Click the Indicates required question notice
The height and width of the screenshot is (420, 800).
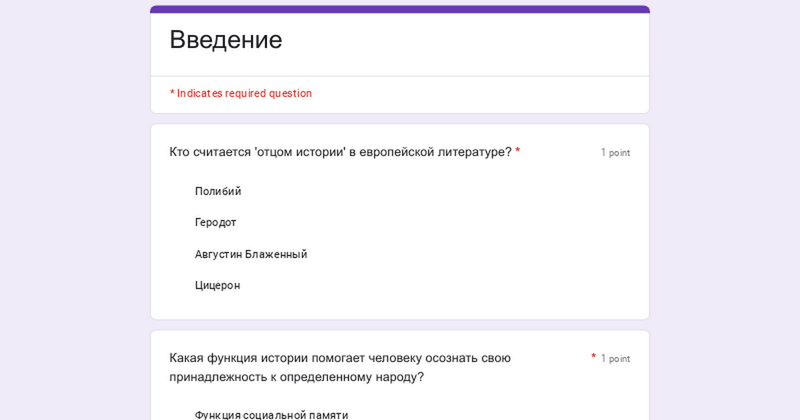click(244, 93)
